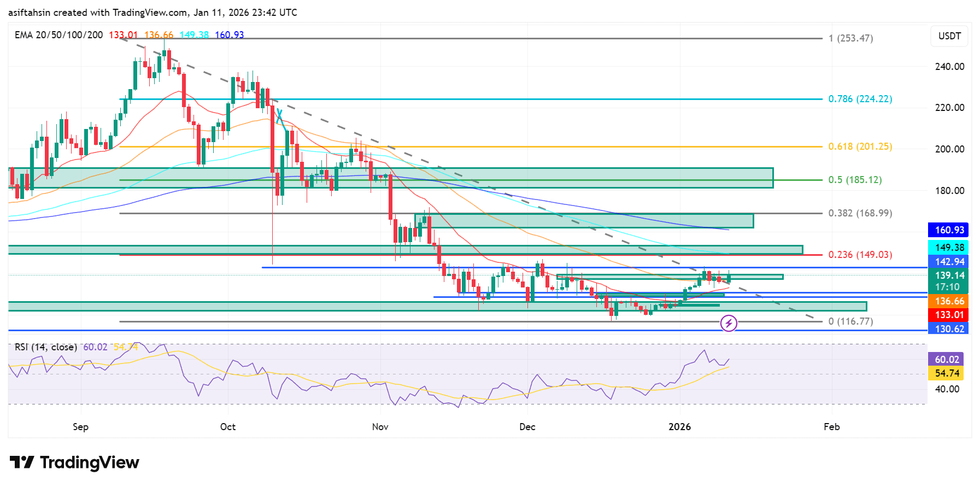The width and height of the screenshot is (980, 487).
Task: Select the green 139.14 current price label
Action: (949, 275)
